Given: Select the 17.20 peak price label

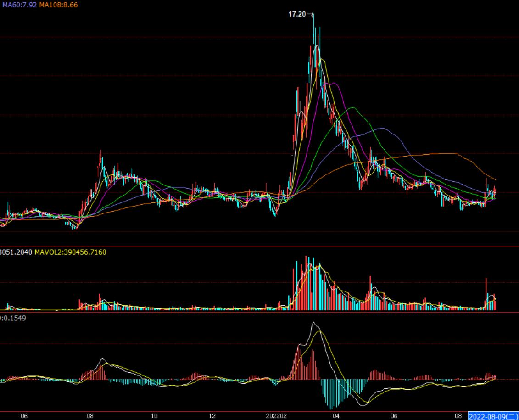Looking at the screenshot, I should tap(296, 14).
